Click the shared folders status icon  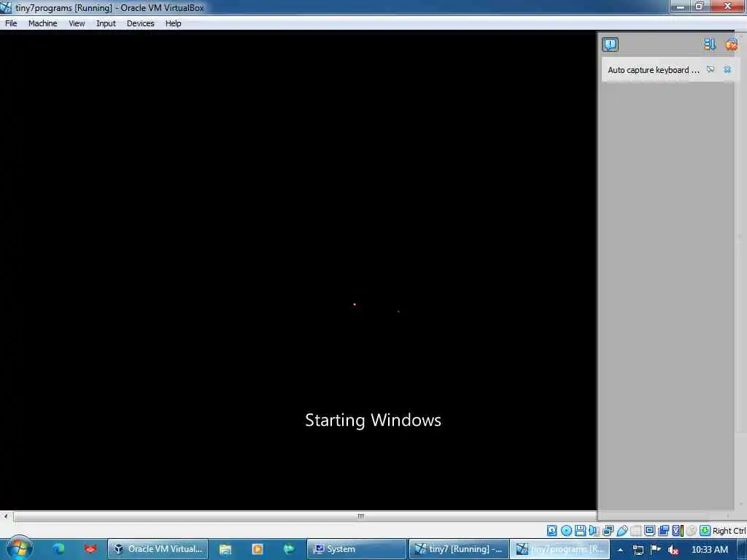(635, 531)
